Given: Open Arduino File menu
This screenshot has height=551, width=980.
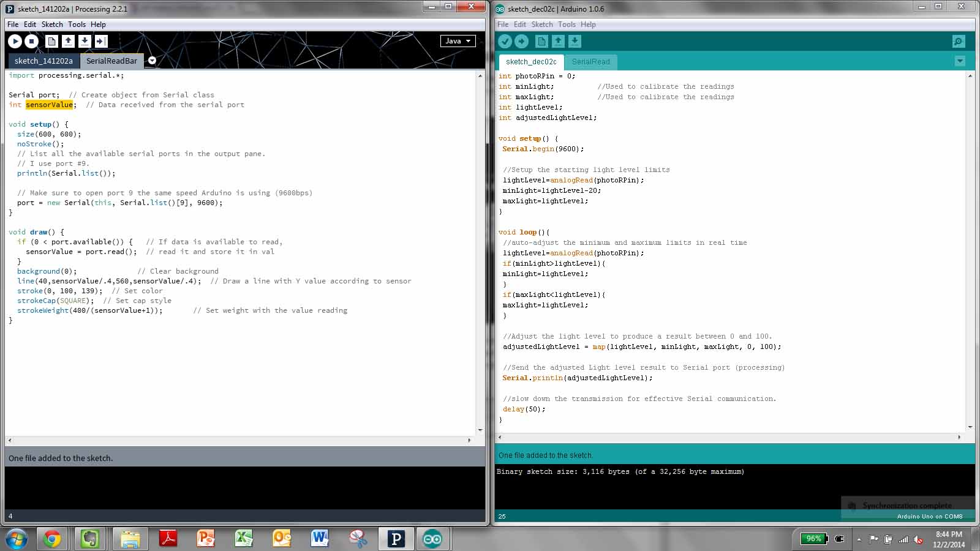Looking at the screenshot, I should click(x=503, y=24).
